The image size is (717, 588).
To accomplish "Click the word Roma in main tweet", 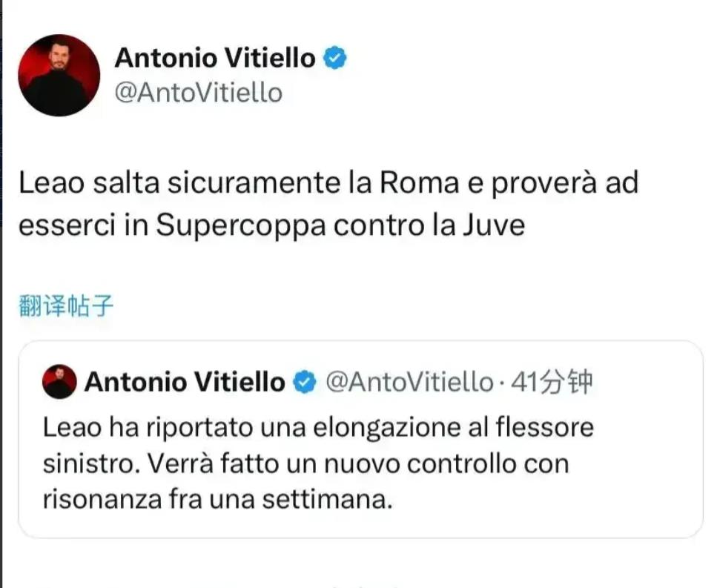I will pyautogui.click(x=420, y=182).
